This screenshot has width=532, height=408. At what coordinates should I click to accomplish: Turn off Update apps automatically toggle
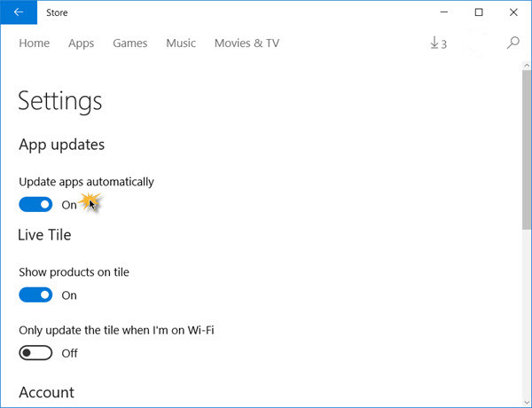click(35, 204)
